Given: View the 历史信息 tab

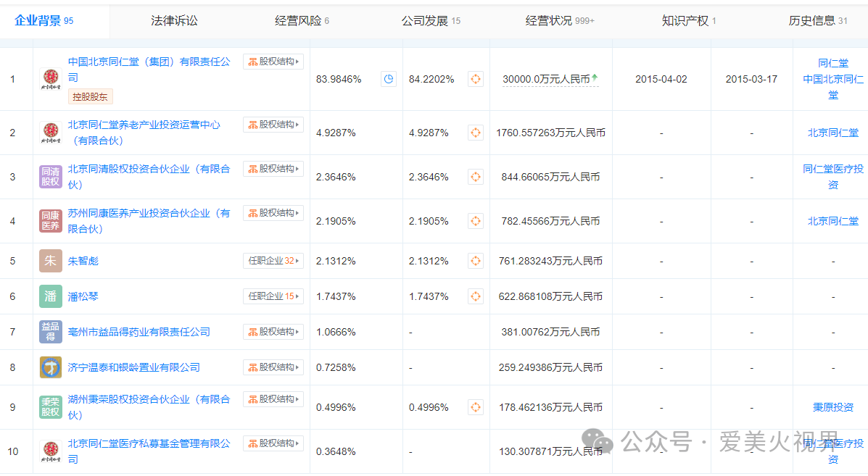Looking at the screenshot, I should pos(818,21).
